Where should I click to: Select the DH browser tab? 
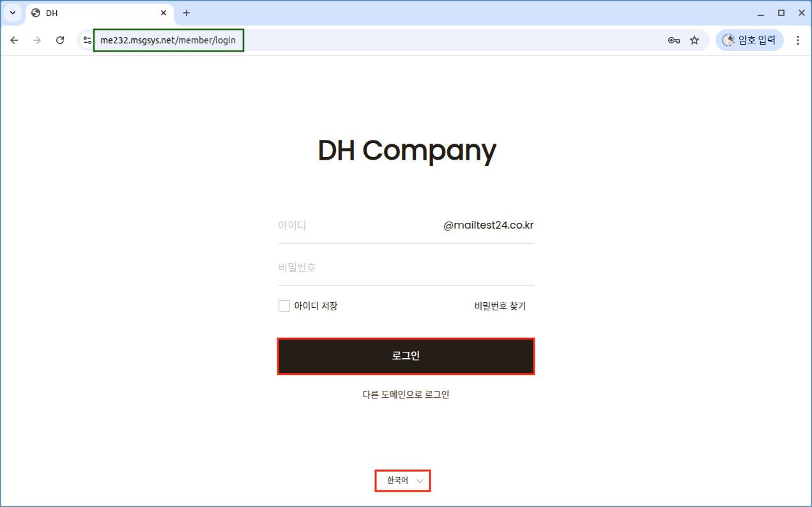click(x=96, y=13)
